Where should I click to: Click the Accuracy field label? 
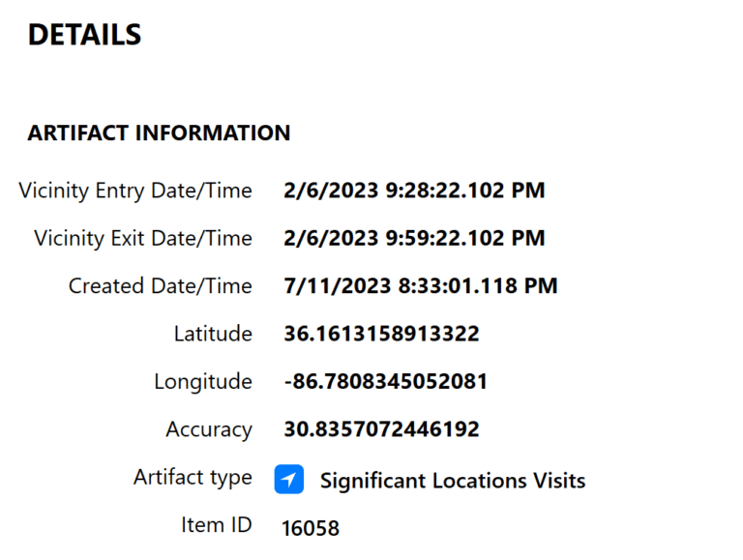[209, 429]
